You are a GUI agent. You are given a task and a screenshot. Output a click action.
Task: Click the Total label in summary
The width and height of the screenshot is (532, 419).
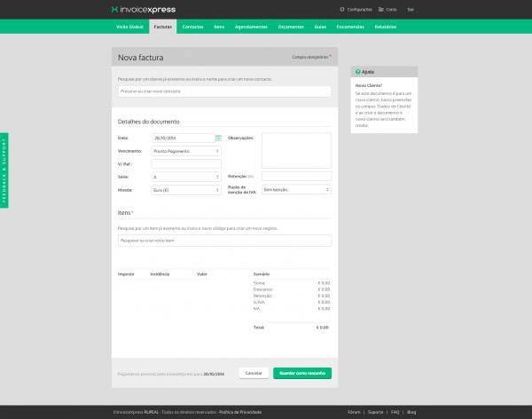click(259, 328)
